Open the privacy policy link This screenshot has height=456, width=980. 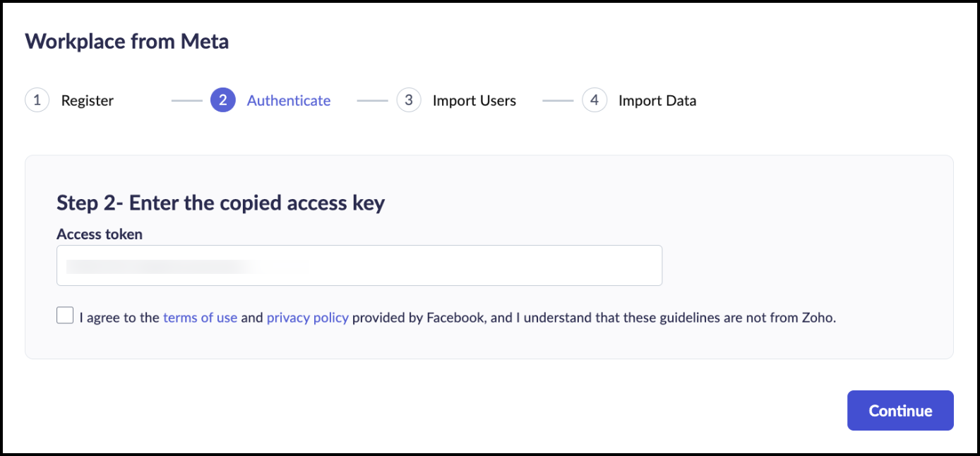click(x=307, y=318)
